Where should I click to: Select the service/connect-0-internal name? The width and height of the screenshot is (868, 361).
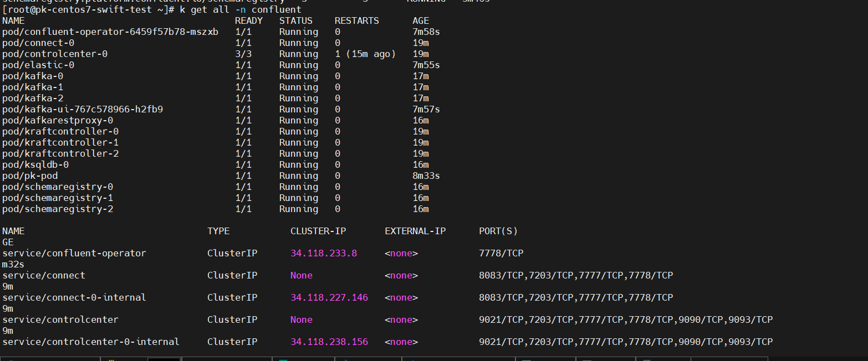(x=74, y=297)
